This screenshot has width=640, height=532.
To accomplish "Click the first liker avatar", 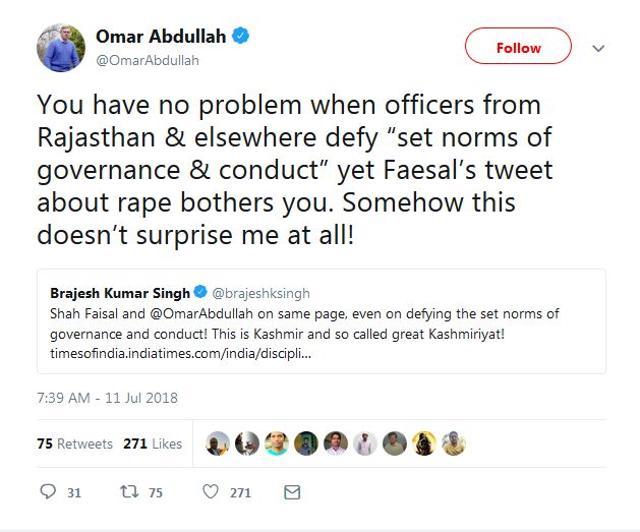I will (x=218, y=443).
